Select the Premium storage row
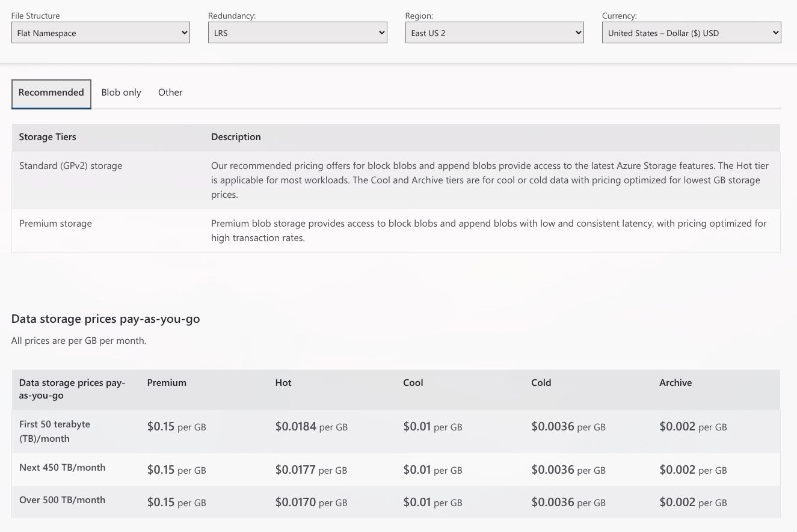 [55, 223]
